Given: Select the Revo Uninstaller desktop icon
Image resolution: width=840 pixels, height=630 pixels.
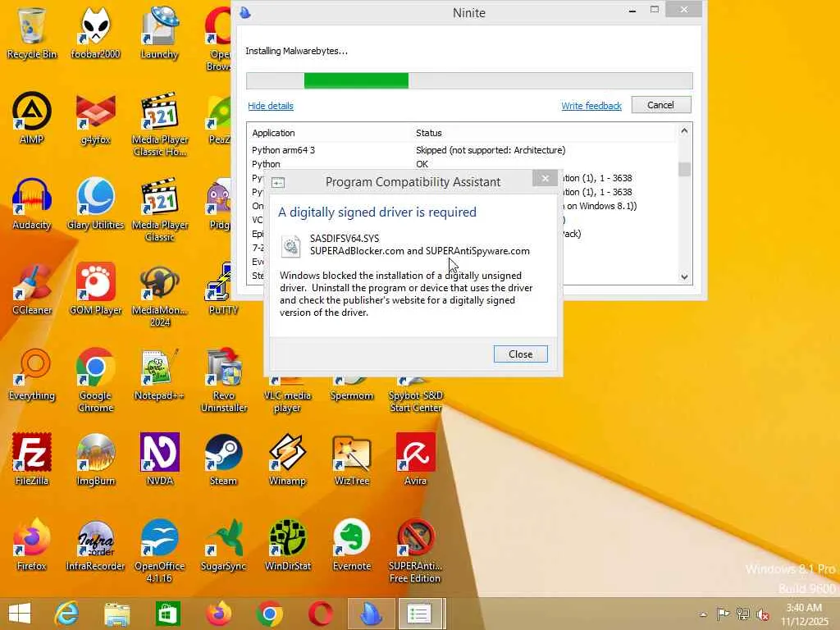Looking at the screenshot, I should (x=223, y=381).
